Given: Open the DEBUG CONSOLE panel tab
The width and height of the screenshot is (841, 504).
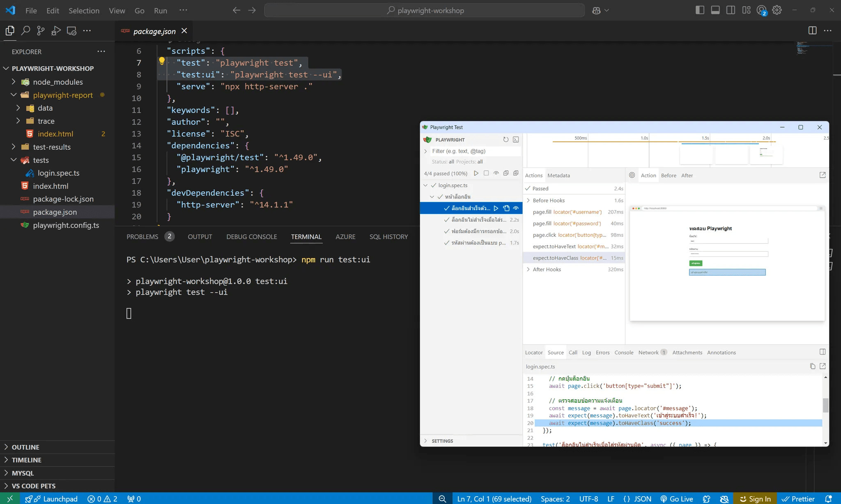Looking at the screenshot, I should (251, 237).
